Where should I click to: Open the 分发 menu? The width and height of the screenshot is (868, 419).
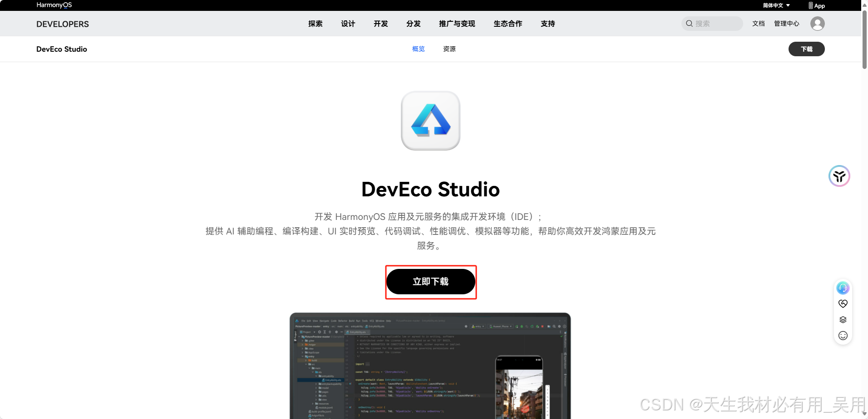(x=414, y=24)
